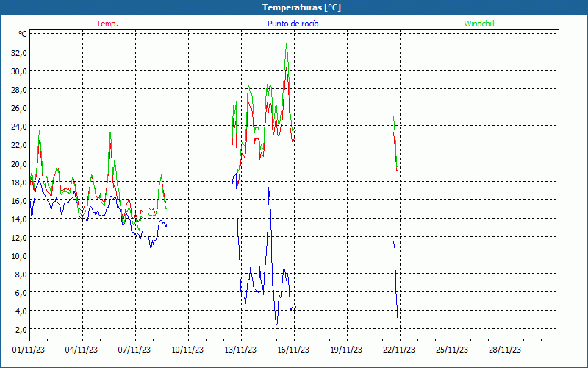Select the 10,0 y-axis value
The height and width of the screenshot is (368, 588).
(x=19, y=255)
